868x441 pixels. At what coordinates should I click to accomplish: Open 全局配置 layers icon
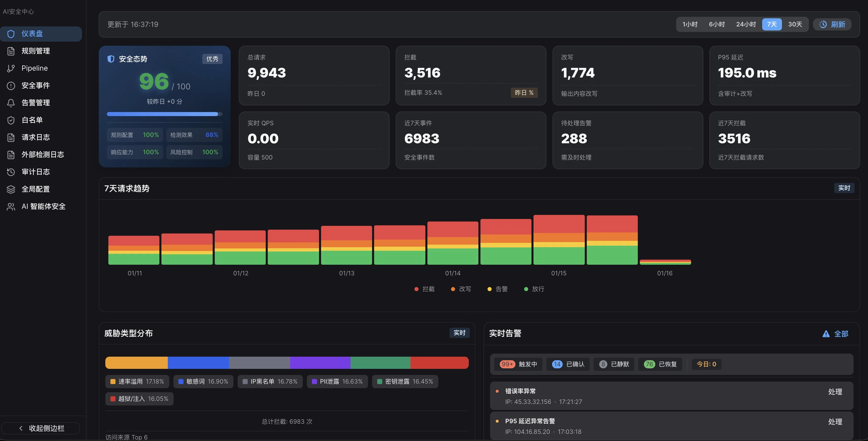coord(11,189)
